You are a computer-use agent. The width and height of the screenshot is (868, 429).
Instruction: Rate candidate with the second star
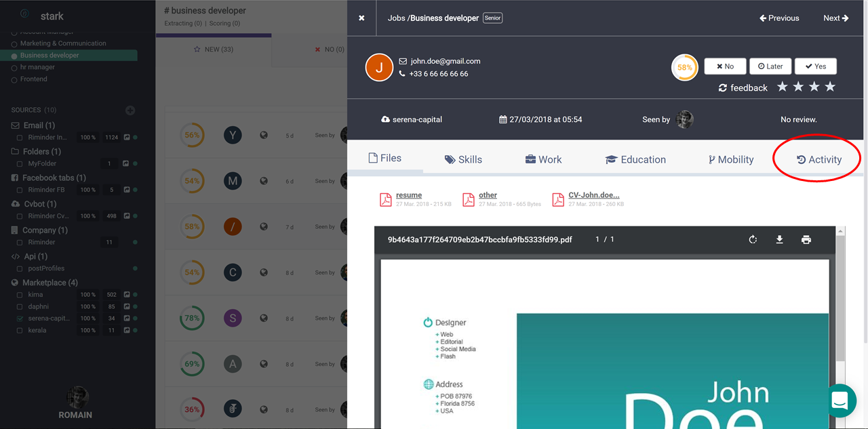798,87
